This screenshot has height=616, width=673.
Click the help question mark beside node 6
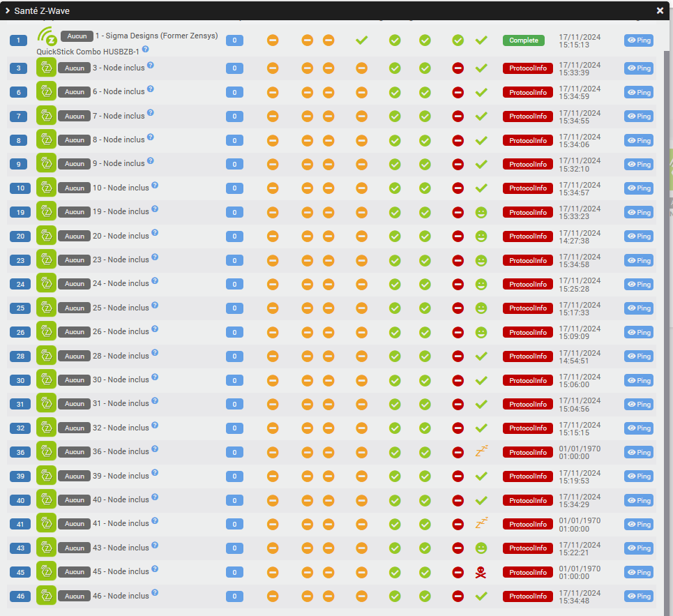pyautogui.click(x=151, y=89)
